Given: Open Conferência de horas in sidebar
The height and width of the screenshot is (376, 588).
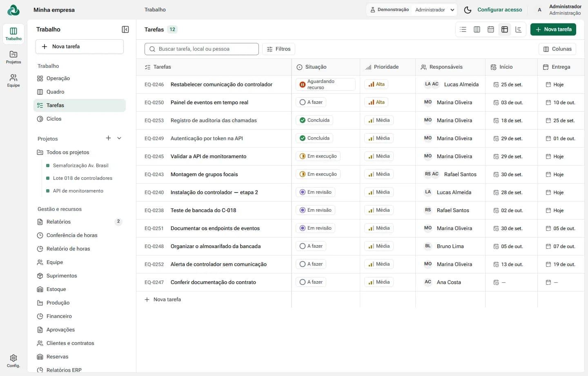Looking at the screenshot, I should click(80, 235).
